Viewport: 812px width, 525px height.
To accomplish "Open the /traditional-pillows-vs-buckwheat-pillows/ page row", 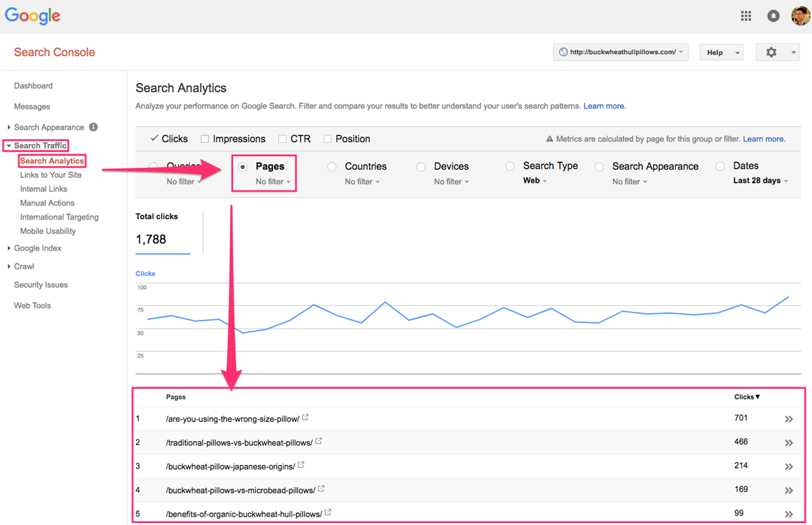I will pyautogui.click(x=239, y=443).
